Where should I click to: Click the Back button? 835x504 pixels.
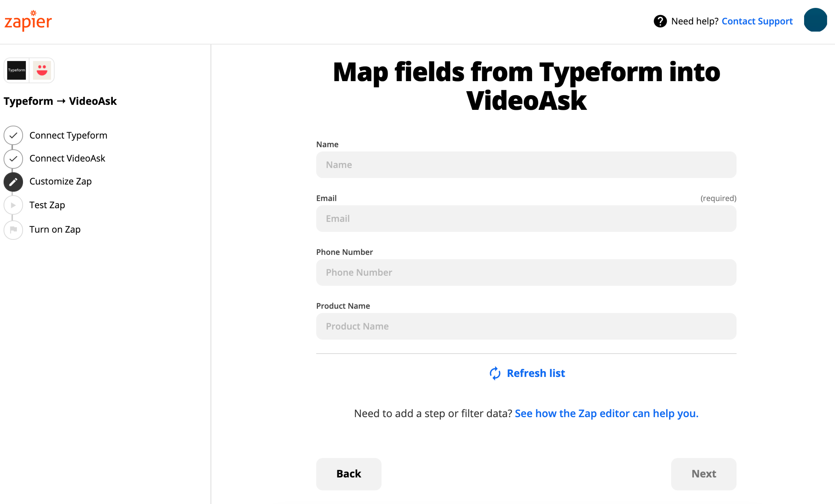point(349,474)
